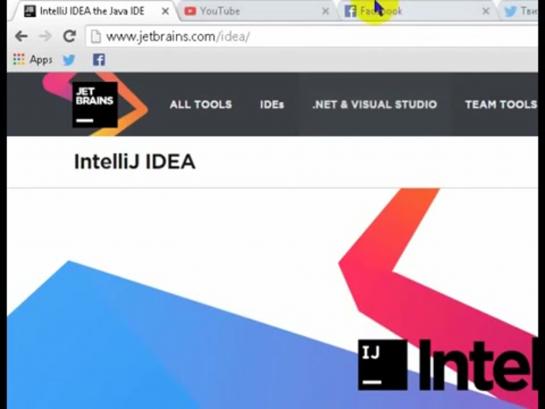Open the Facebook bookmark icon

pyautogui.click(x=99, y=60)
